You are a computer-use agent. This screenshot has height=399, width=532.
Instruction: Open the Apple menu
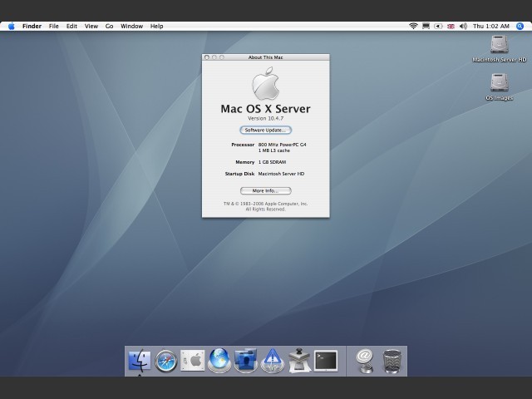point(11,26)
